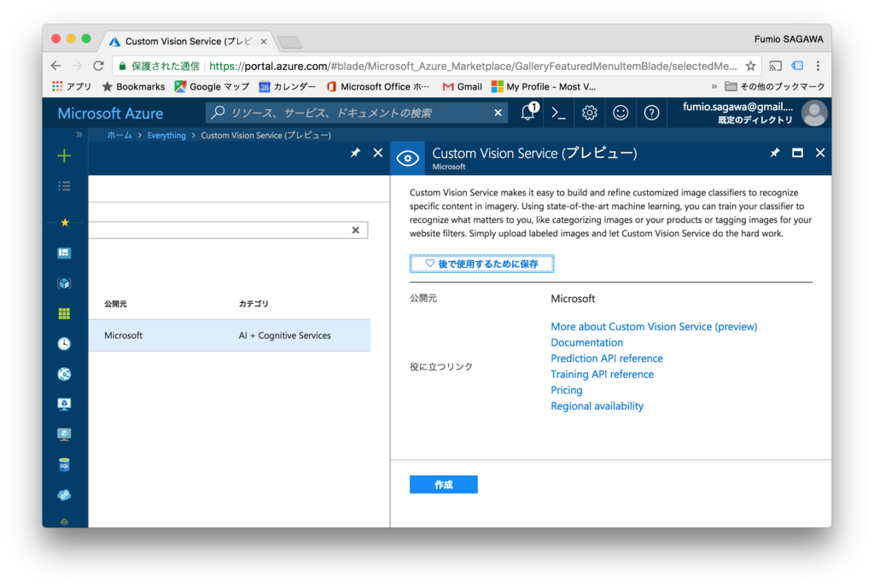Open the all resources grid icon
This screenshot has height=588, width=874.
click(64, 314)
